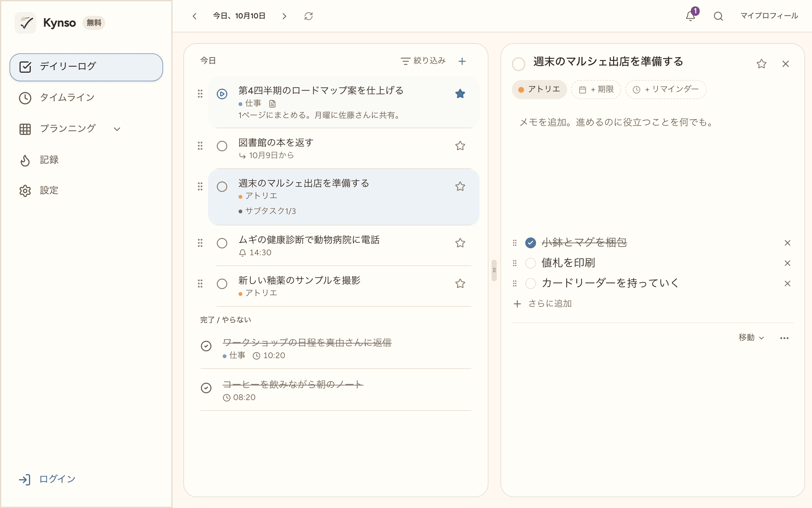Viewport: 812px width, 508px height.
Task: Click 完了 / やらない section header
Action: (x=226, y=320)
